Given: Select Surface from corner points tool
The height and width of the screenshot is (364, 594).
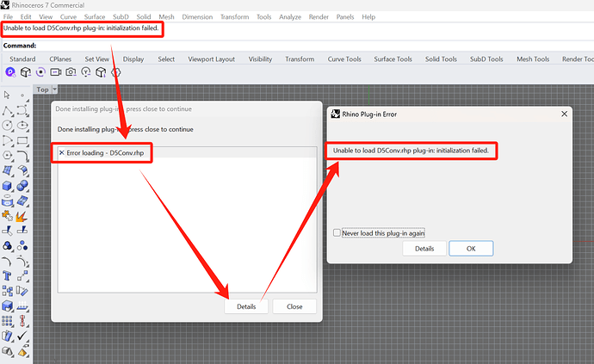Looking at the screenshot, I should [7, 171].
